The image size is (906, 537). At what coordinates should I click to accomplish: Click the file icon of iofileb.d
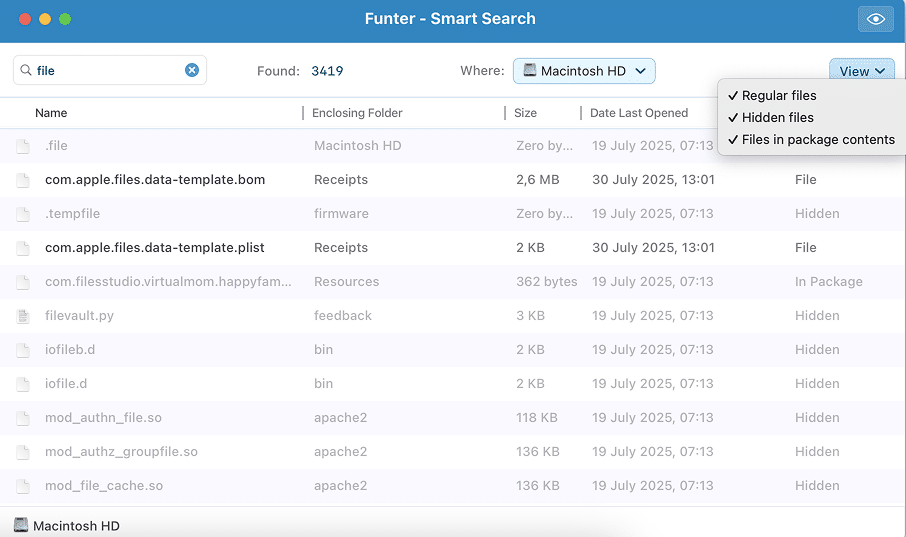pyautogui.click(x=23, y=350)
